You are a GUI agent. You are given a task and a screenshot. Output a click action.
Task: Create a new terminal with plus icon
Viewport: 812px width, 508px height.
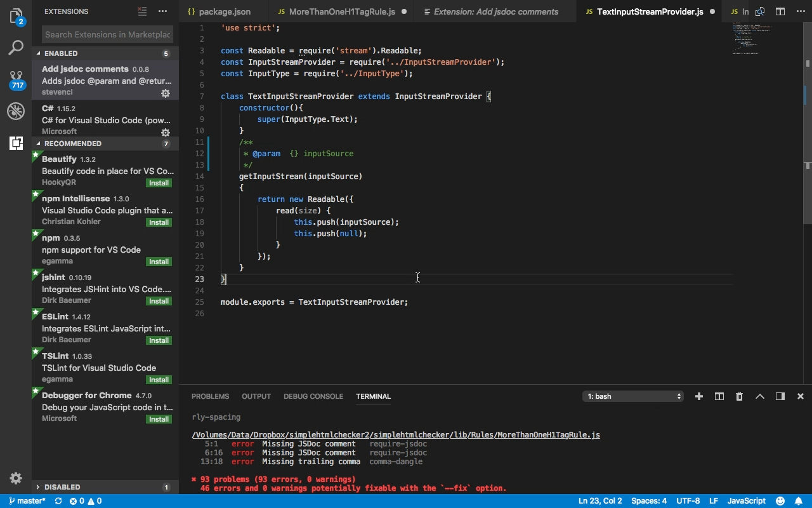[699, 396]
